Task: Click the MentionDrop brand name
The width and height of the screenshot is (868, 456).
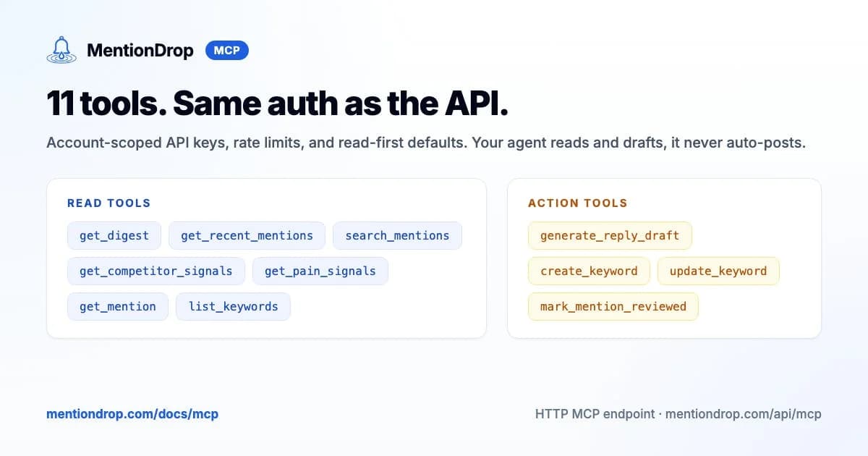Action: tap(140, 51)
